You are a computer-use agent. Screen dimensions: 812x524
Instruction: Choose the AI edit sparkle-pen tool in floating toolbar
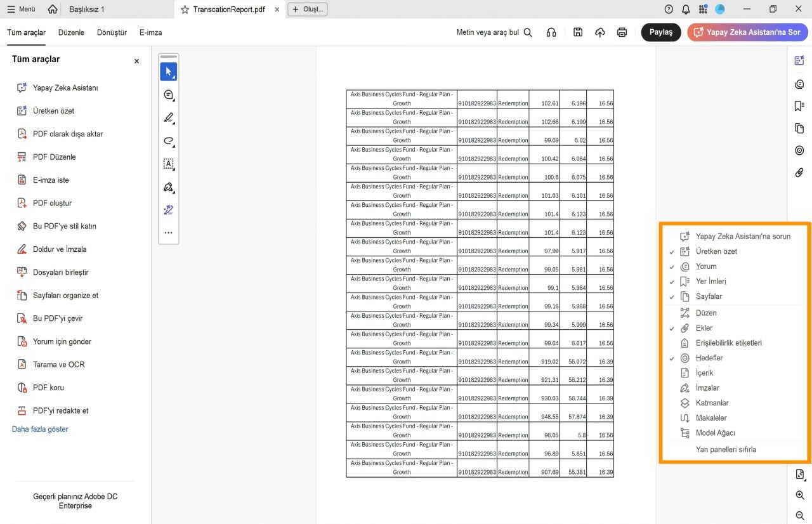168,210
